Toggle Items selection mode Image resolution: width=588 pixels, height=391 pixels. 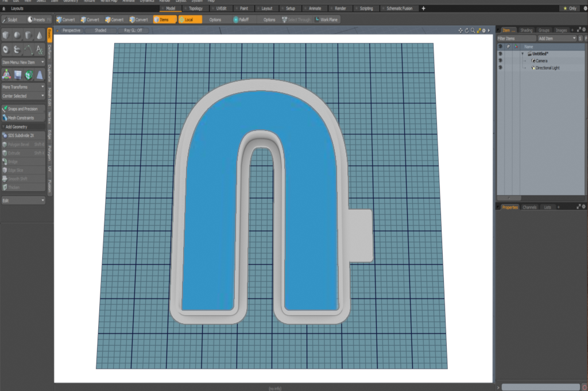pos(164,20)
